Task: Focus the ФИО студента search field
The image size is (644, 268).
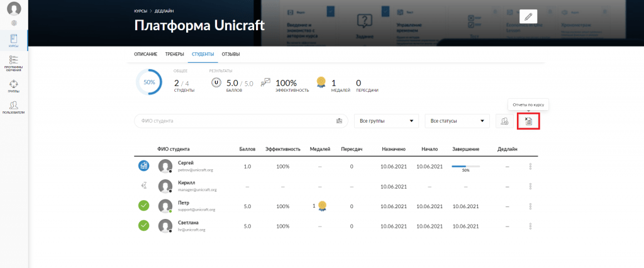Action: [241, 121]
